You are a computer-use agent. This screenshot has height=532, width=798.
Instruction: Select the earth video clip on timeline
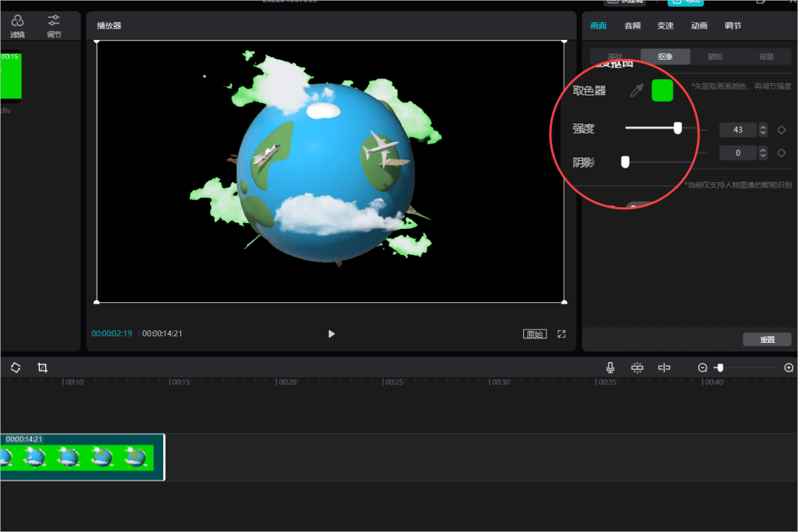(x=83, y=457)
